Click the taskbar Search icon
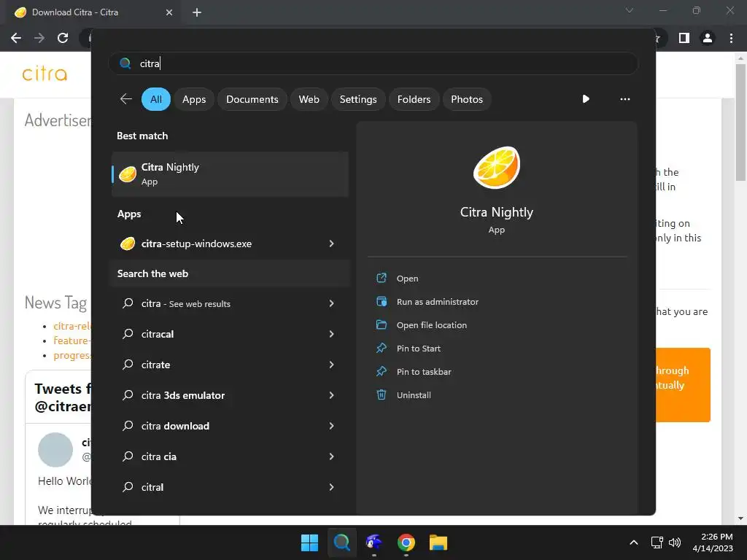The height and width of the screenshot is (560, 747). 341,542
